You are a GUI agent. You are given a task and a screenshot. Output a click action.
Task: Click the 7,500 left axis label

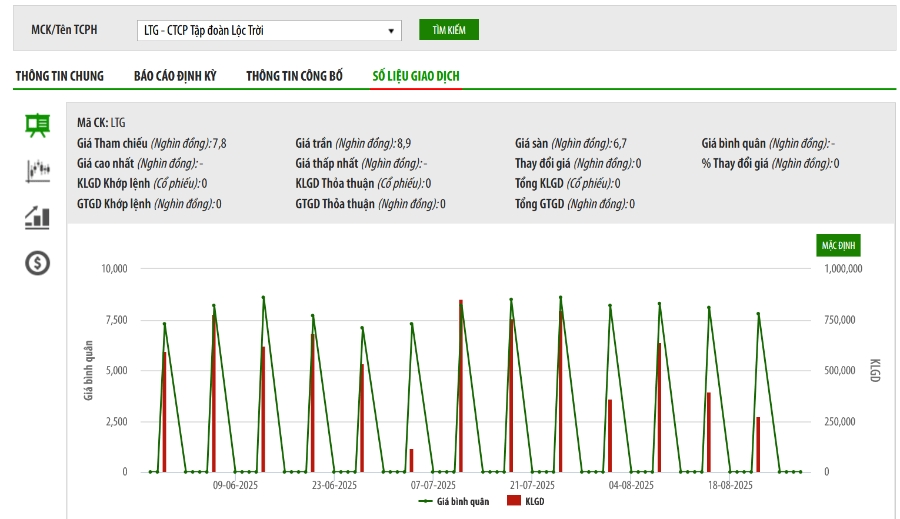point(117,320)
